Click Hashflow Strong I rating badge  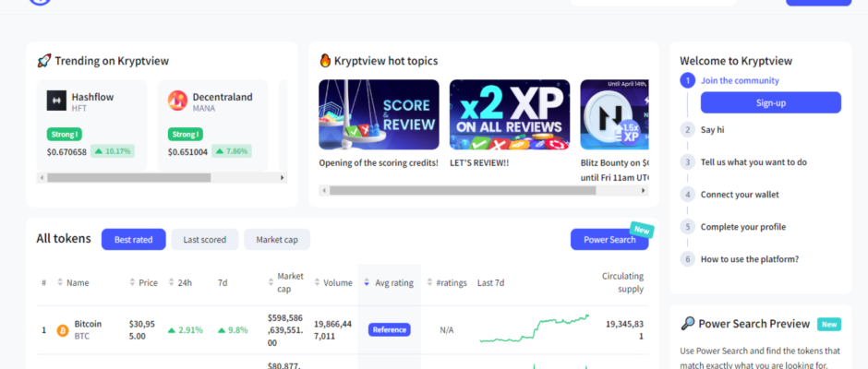65,135
